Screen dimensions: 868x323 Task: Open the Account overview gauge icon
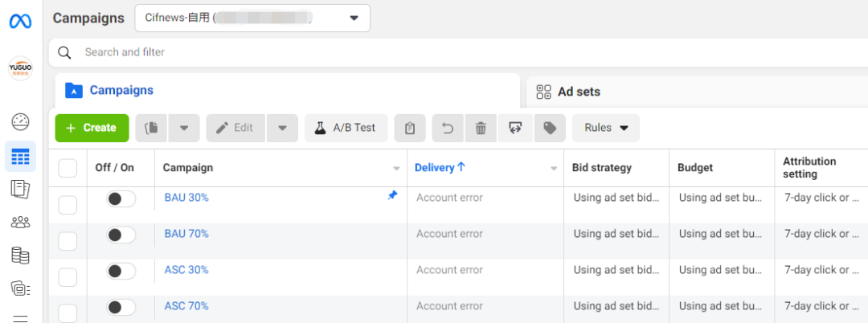(x=20, y=122)
